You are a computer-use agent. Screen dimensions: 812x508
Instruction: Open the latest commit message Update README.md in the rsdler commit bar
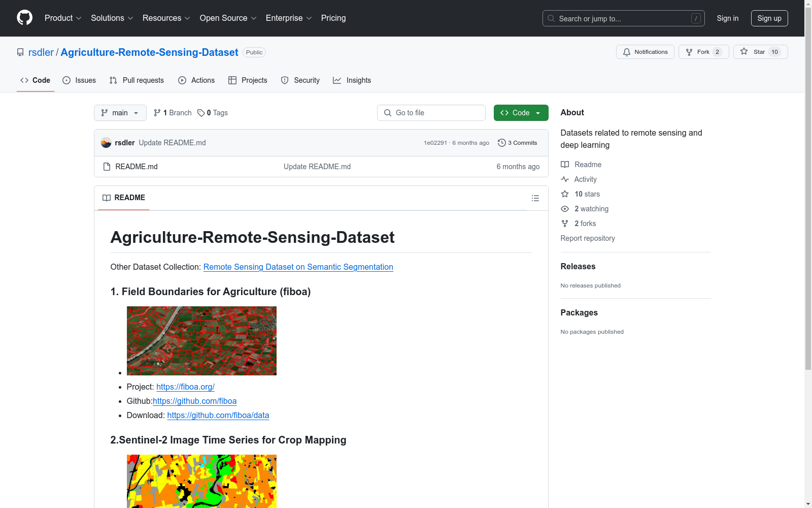pos(172,143)
